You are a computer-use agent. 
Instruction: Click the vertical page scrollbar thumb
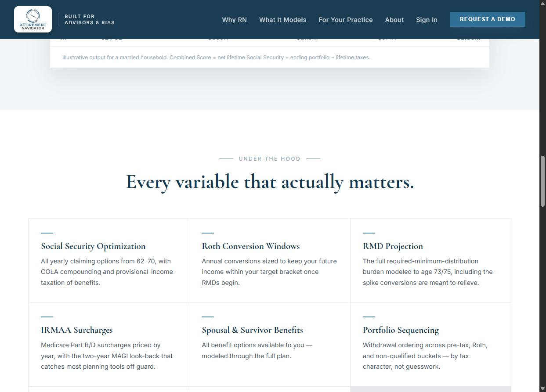click(542, 180)
